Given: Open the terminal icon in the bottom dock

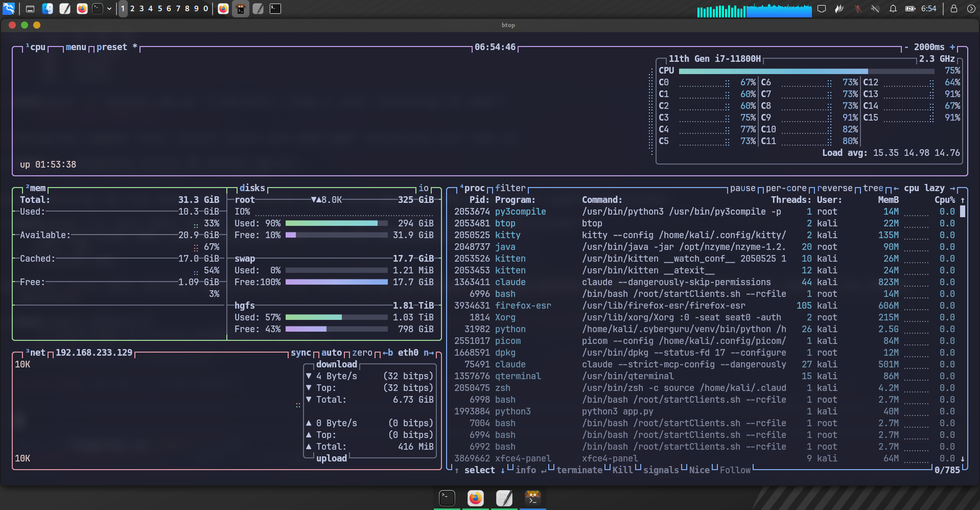Looking at the screenshot, I should (x=447, y=498).
